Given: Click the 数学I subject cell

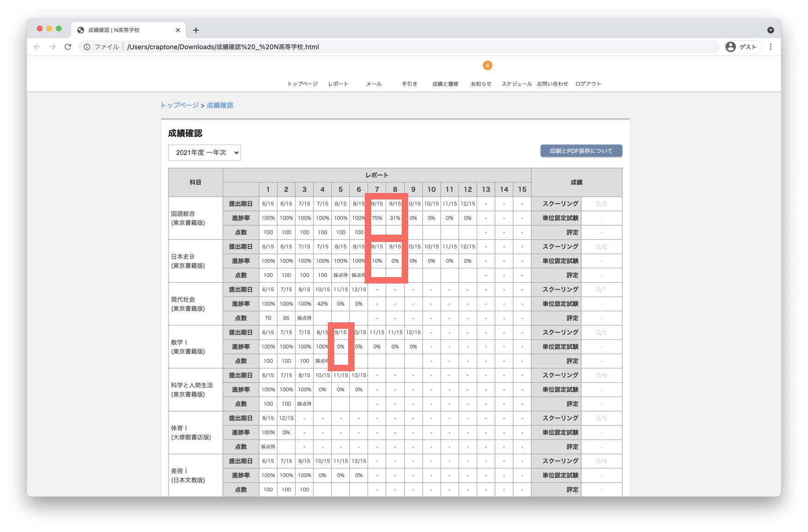Looking at the screenshot, I should click(195, 347).
